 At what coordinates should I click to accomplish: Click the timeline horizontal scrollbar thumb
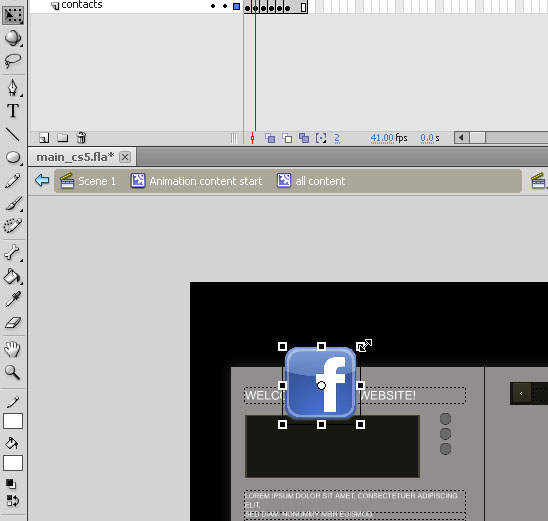click(x=477, y=138)
